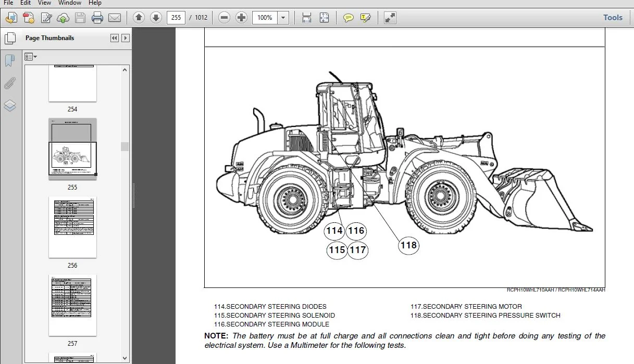Screen dimensions: 634x364
Task: Click the page number field showing 255
Action: coord(176,18)
